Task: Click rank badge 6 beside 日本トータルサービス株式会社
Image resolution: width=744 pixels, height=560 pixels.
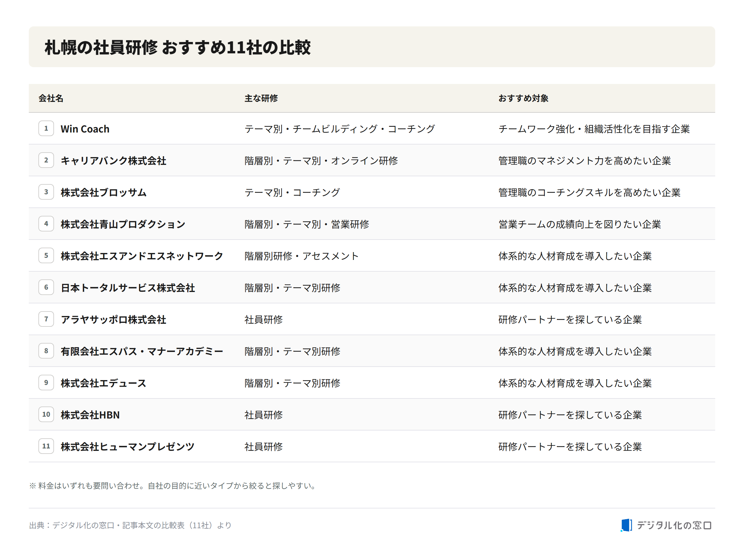Action: (46, 287)
